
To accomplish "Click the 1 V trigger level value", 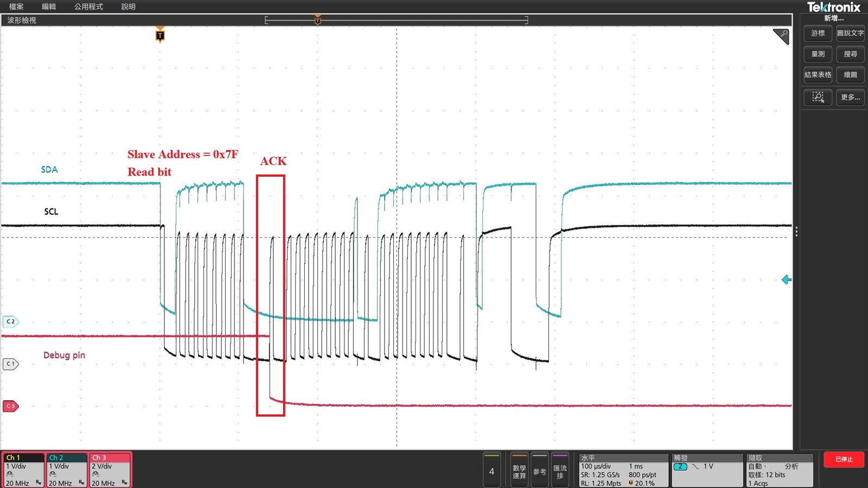I will [709, 466].
